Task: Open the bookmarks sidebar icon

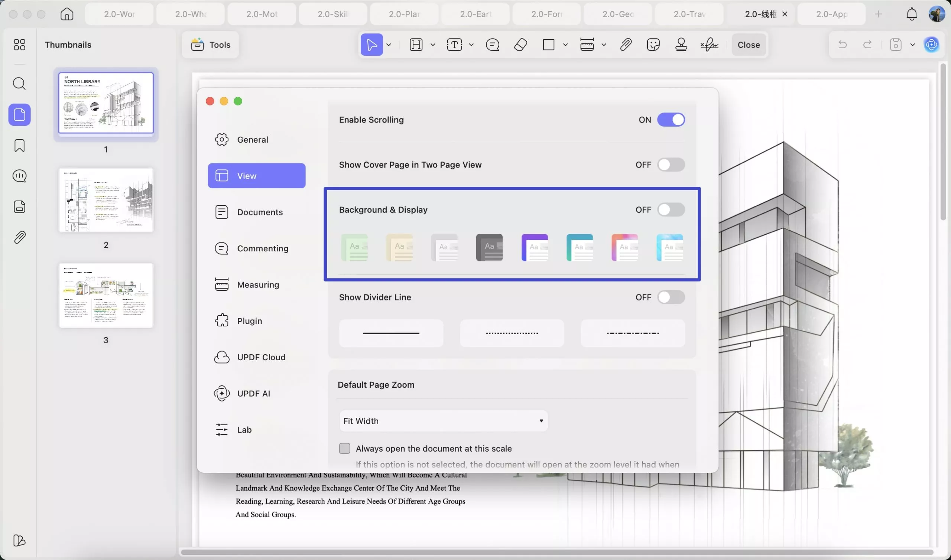Action: pos(19,145)
